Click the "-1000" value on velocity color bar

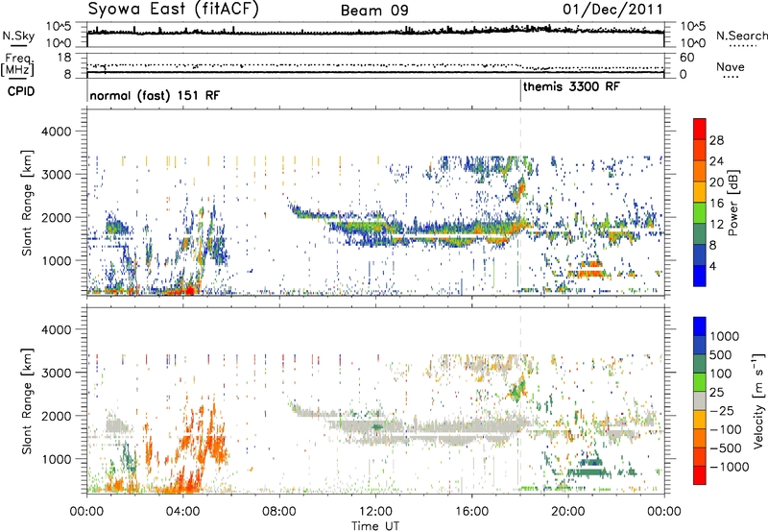click(729, 467)
